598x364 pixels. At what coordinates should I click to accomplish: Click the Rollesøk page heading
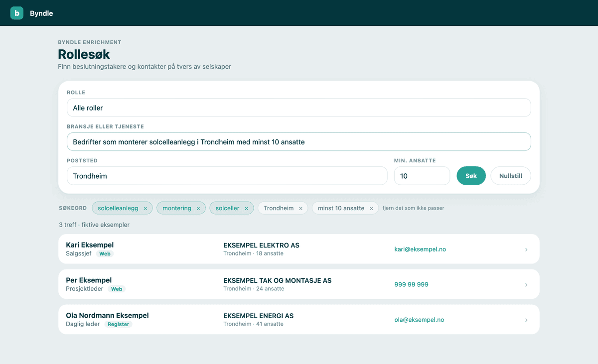84,54
